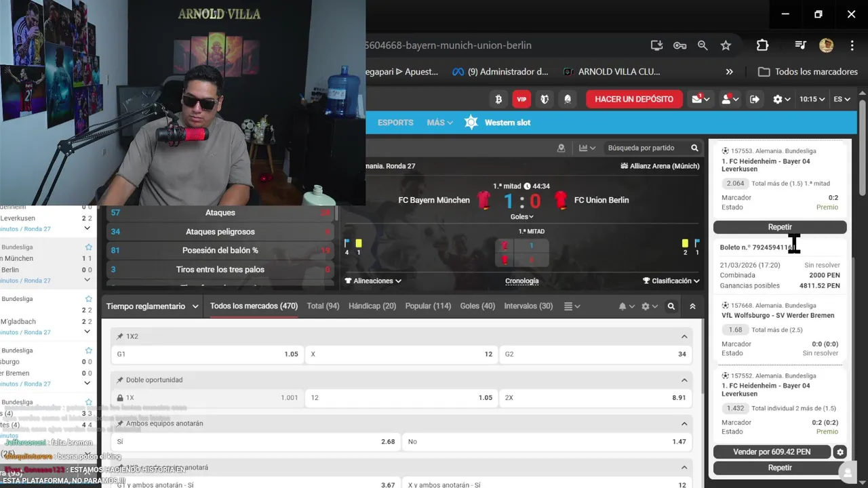
Task: Open the markets gear settings dropdown
Action: click(649, 306)
